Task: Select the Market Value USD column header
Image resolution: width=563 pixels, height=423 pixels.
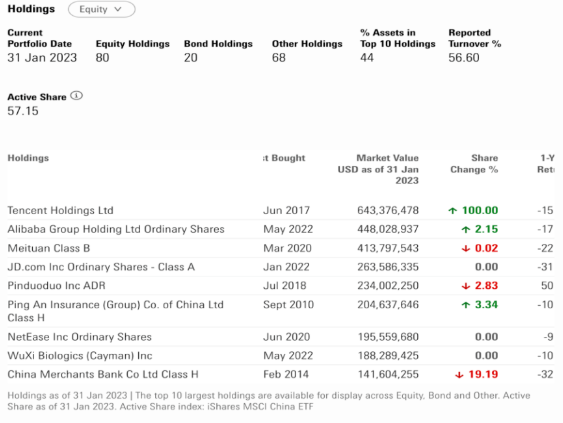Action: tap(378, 169)
